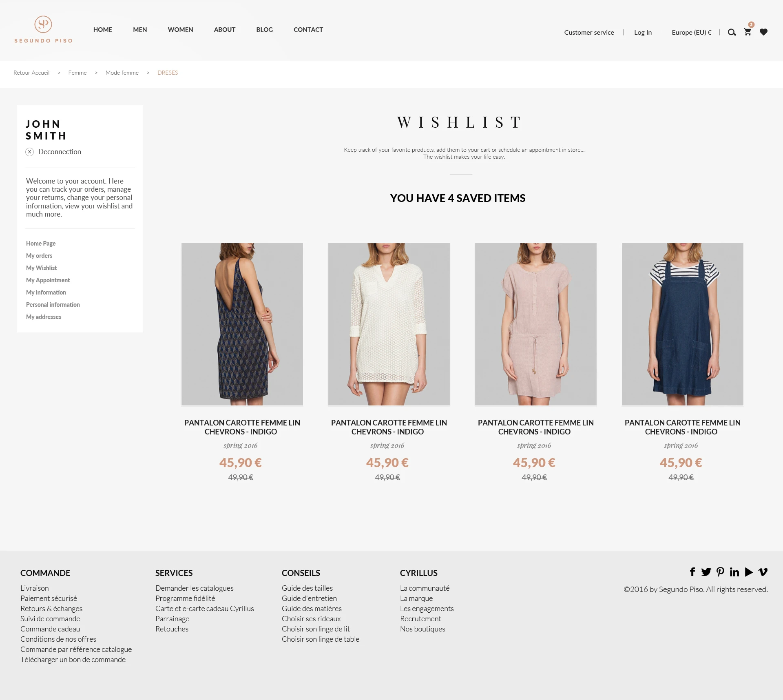Click the Parrainage footer link

pyautogui.click(x=173, y=619)
